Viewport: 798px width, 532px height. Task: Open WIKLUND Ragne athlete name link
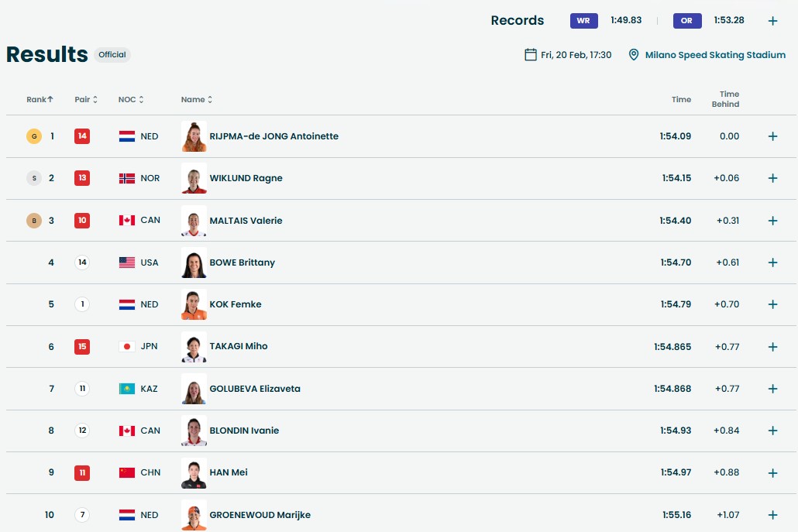pyautogui.click(x=246, y=178)
